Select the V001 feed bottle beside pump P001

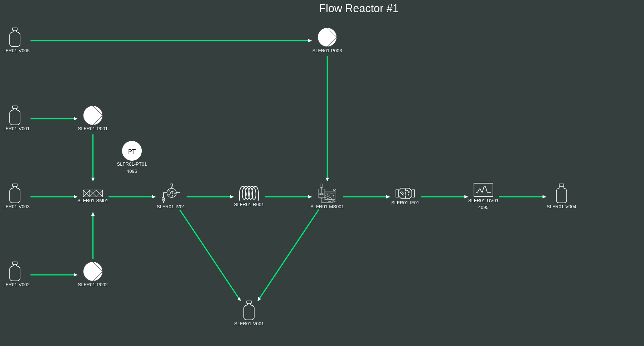click(x=15, y=115)
